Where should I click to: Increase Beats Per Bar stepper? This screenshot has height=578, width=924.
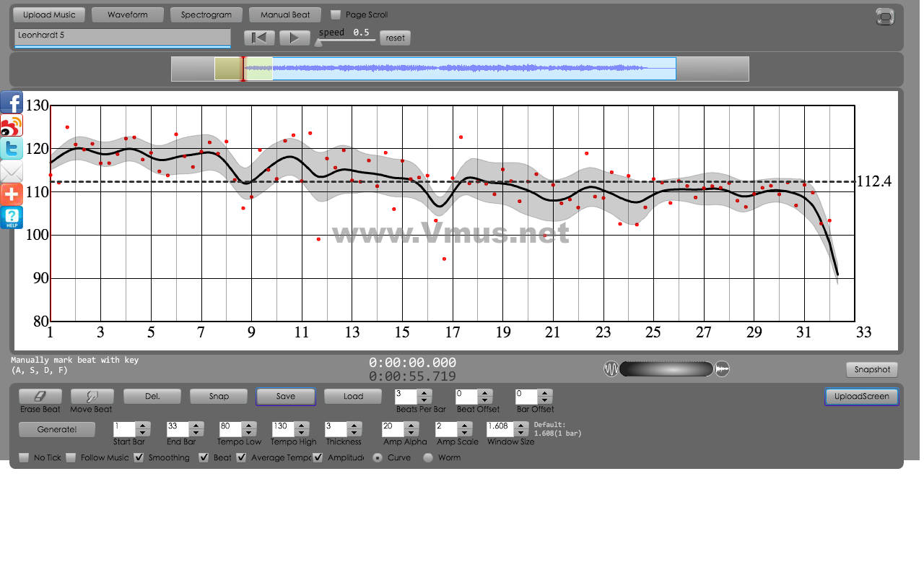[424, 393]
